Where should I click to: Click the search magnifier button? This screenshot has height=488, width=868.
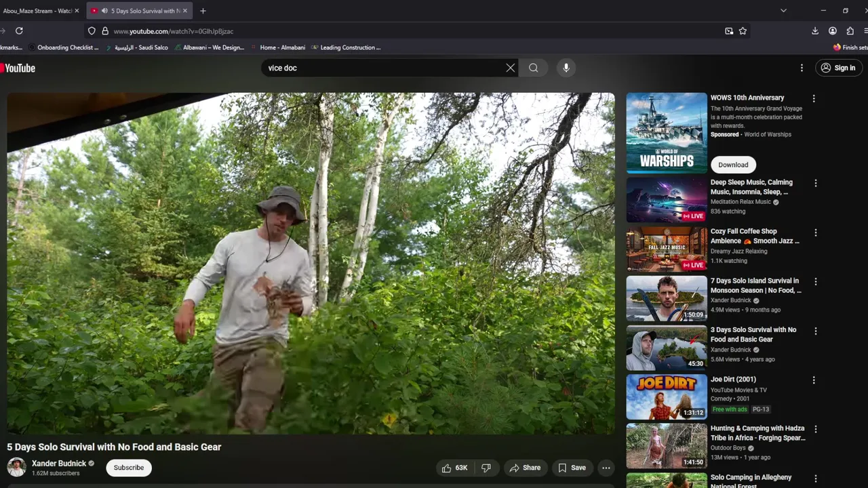click(534, 68)
